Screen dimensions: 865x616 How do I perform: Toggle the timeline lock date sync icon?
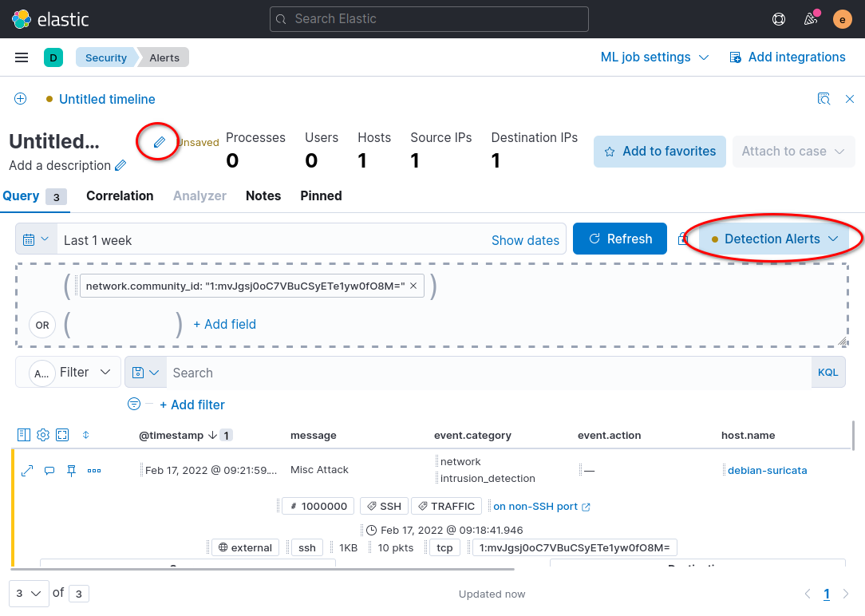pyautogui.click(x=683, y=239)
